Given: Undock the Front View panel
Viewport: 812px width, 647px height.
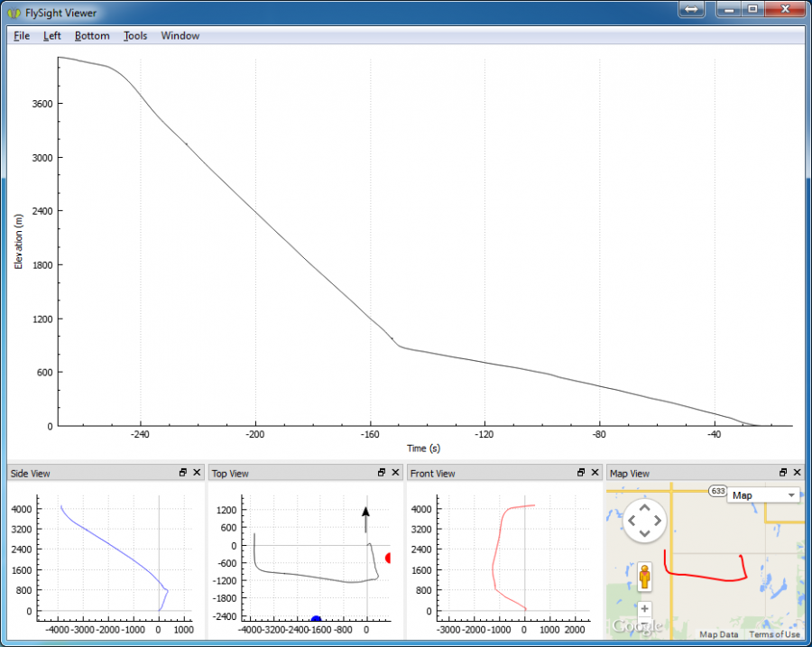Looking at the screenshot, I should 582,472.
